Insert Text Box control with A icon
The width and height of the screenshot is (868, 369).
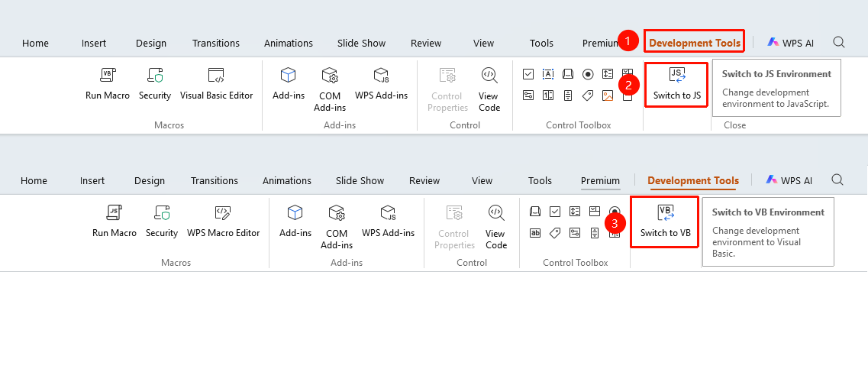[548, 74]
